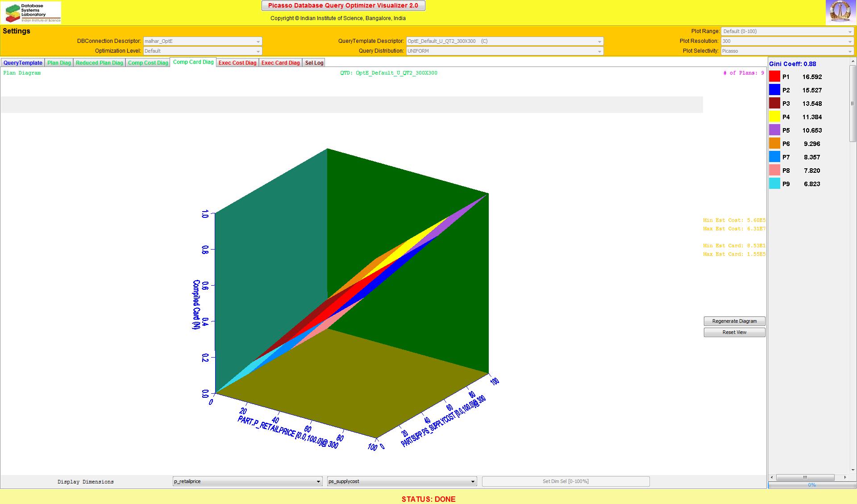Select the yellow P4 plan swatch
The width and height of the screenshot is (857, 504).
pos(774,117)
